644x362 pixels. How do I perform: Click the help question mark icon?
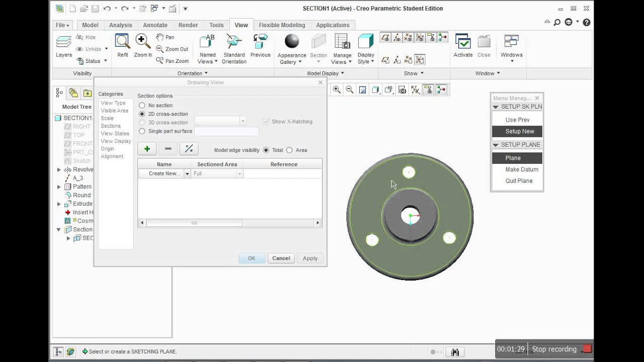tap(587, 22)
